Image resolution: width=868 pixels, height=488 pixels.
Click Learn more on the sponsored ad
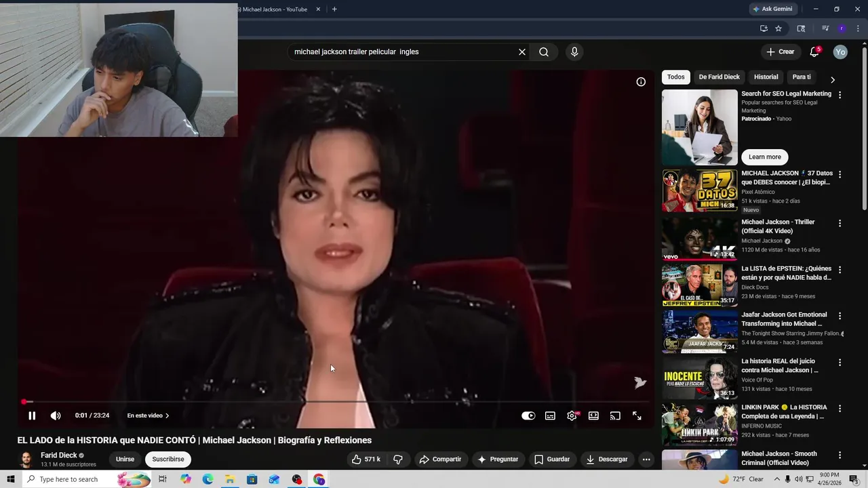[x=765, y=157]
